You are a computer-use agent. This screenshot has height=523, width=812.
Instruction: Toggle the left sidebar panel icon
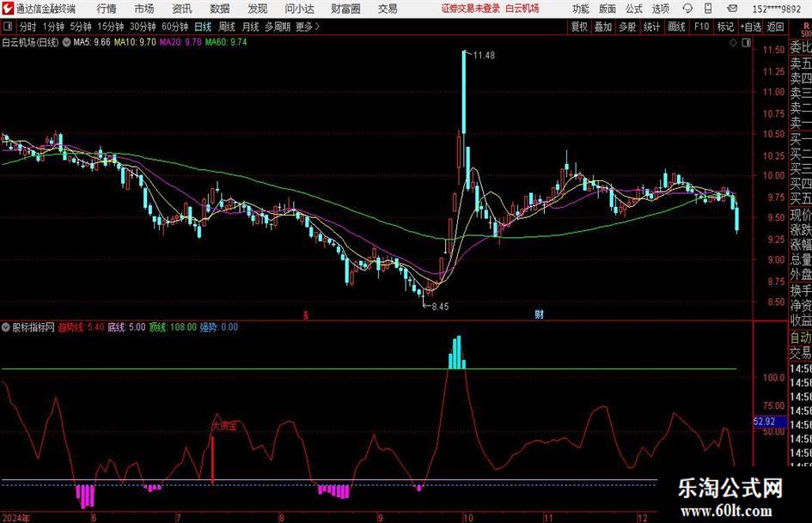[x=8, y=27]
